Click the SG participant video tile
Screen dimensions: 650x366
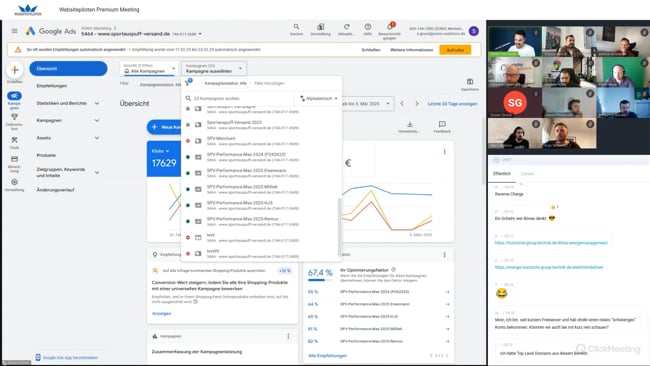tap(514, 102)
